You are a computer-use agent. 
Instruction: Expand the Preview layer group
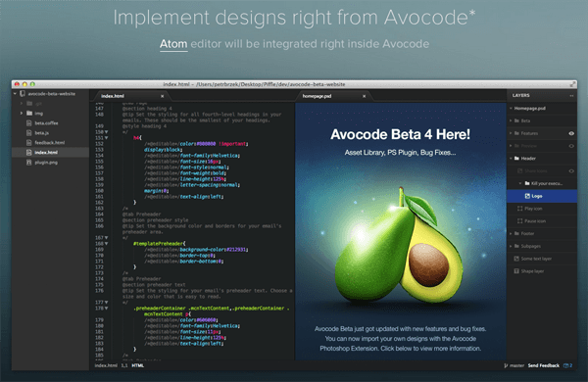(x=511, y=146)
